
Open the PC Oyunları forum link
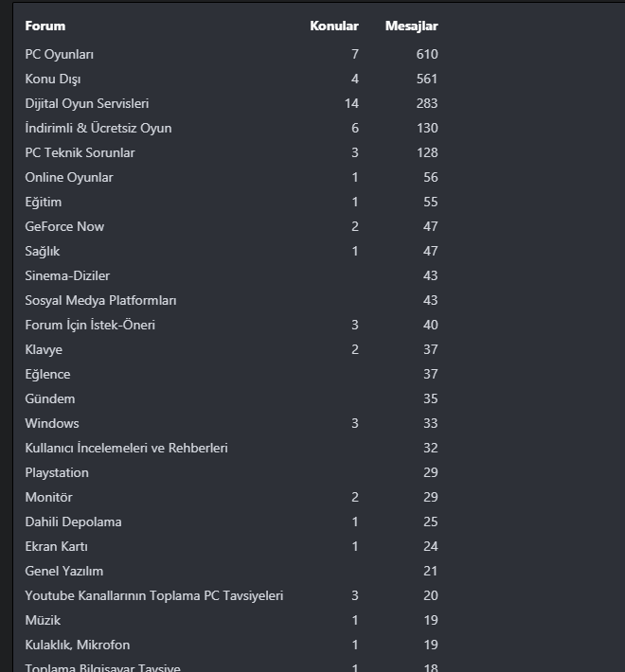point(59,54)
